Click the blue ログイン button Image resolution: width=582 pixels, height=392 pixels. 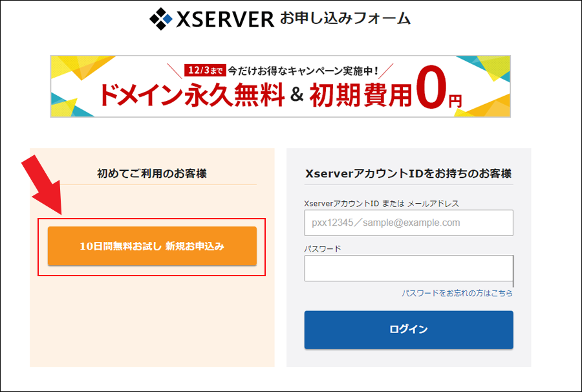pyautogui.click(x=409, y=330)
